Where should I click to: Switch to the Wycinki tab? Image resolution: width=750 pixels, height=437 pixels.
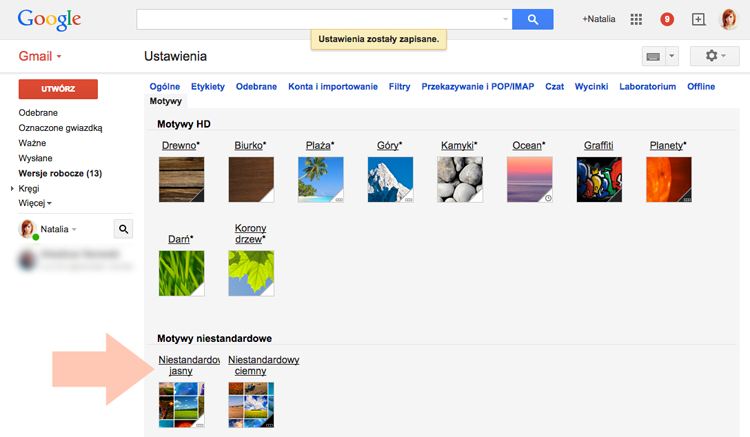[x=591, y=87]
